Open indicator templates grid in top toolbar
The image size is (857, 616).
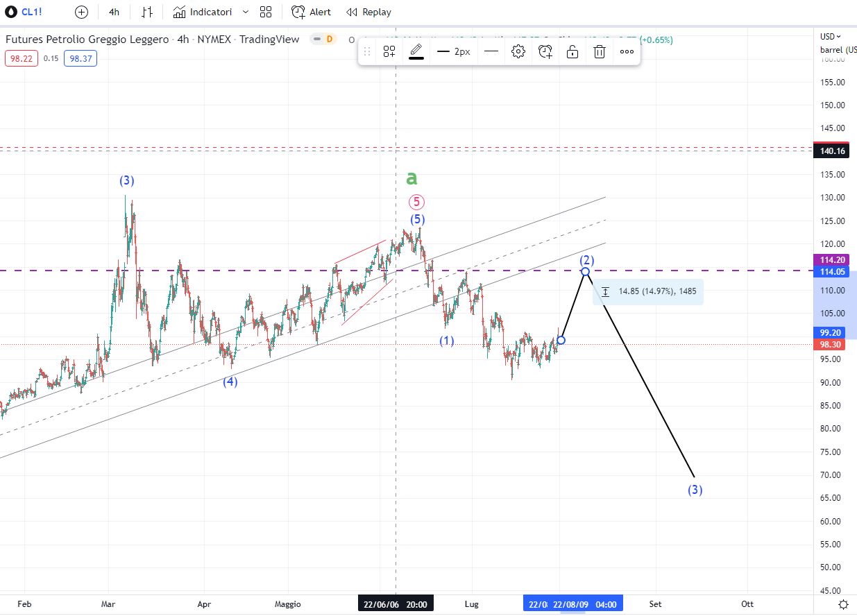pos(266,12)
